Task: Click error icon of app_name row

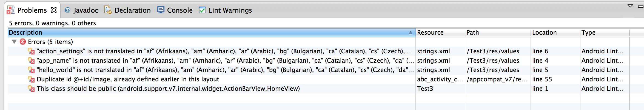Action: click(31, 61)
